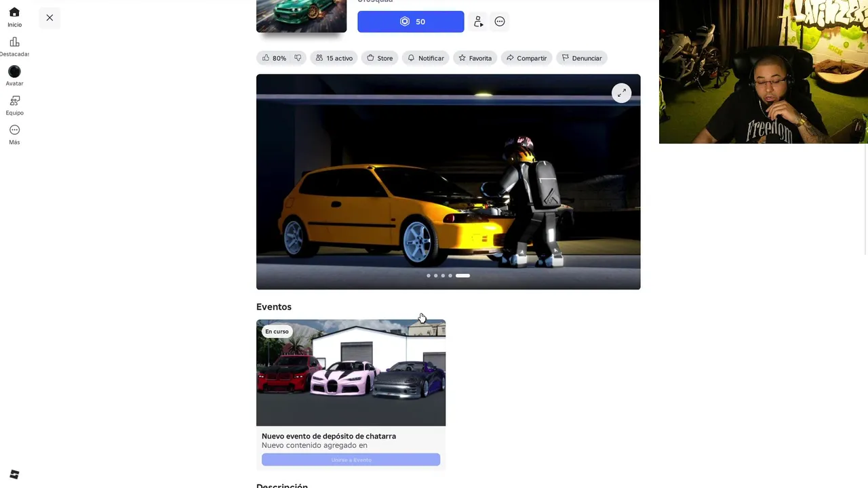Image resolution: width=868 pixels, height=488 pixels.
Task: Click the Eventos heading
Action: click(x=274, y=307)
